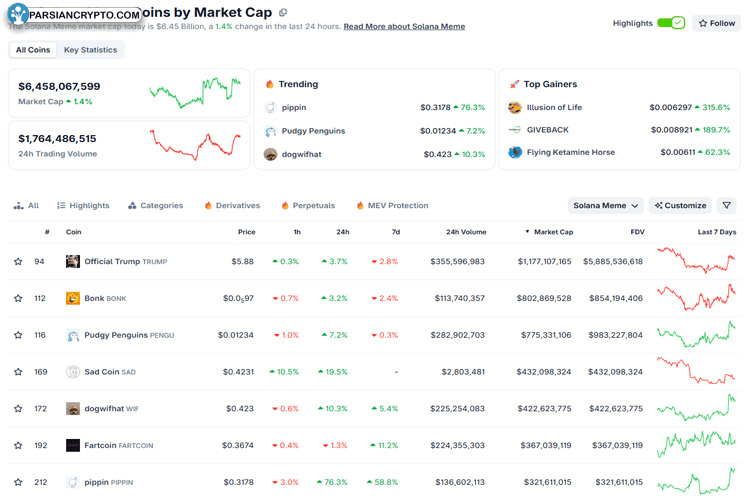Favorite Official Trump with star icon
This screenshot has width=750, height=500.
click(x=18, y=261)
